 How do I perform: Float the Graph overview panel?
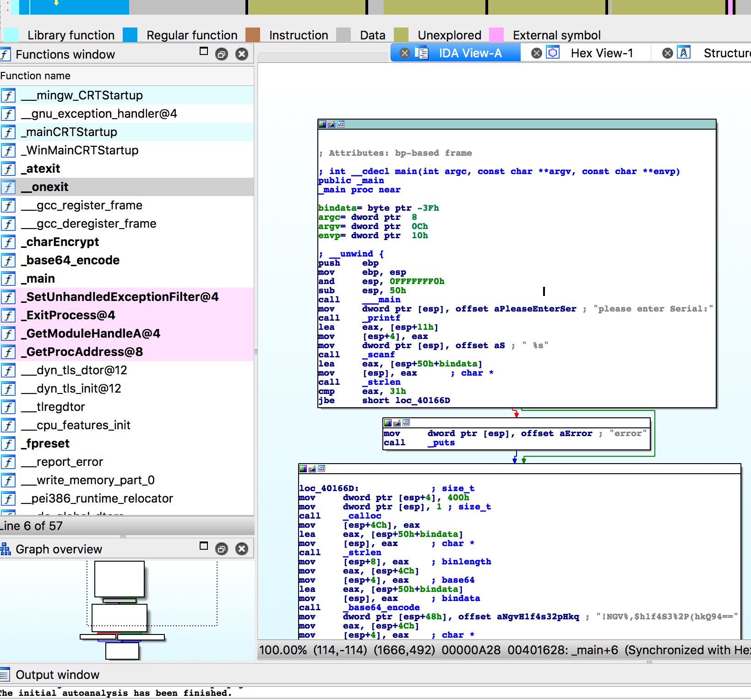[x=222, y=549]
